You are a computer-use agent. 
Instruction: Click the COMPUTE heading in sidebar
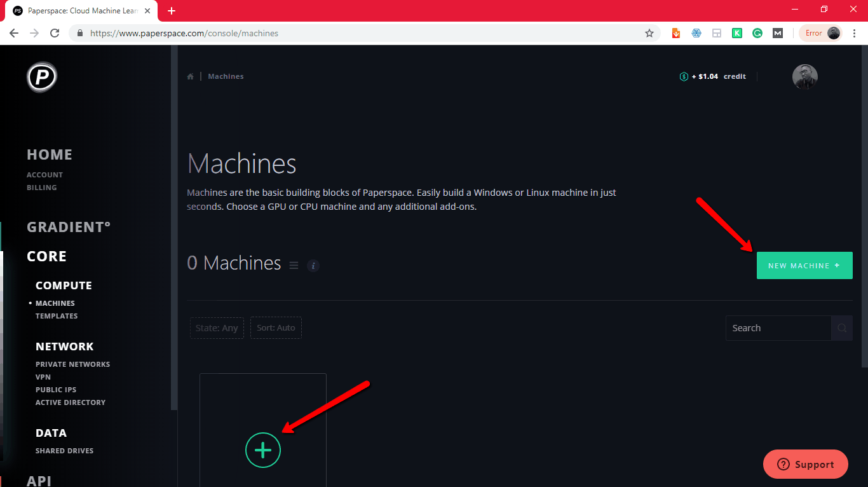click(64, 285)
